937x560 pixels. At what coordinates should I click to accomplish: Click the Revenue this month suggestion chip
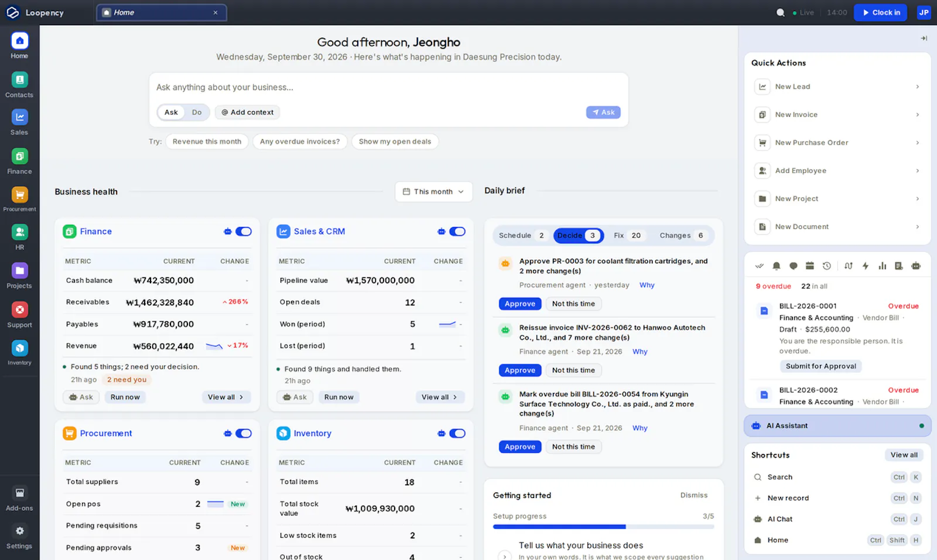click(207, 142)
